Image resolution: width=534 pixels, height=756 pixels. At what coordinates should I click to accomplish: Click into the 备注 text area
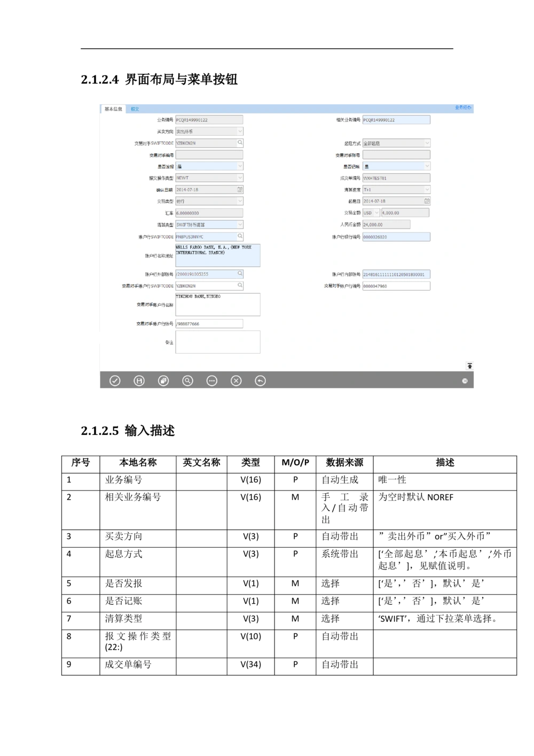click(x=217, y=342)
